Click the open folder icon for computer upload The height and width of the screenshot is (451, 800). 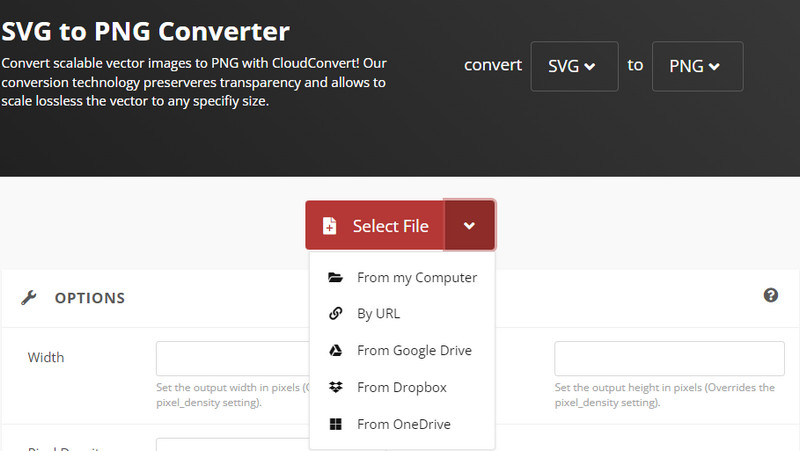(336, 278)
